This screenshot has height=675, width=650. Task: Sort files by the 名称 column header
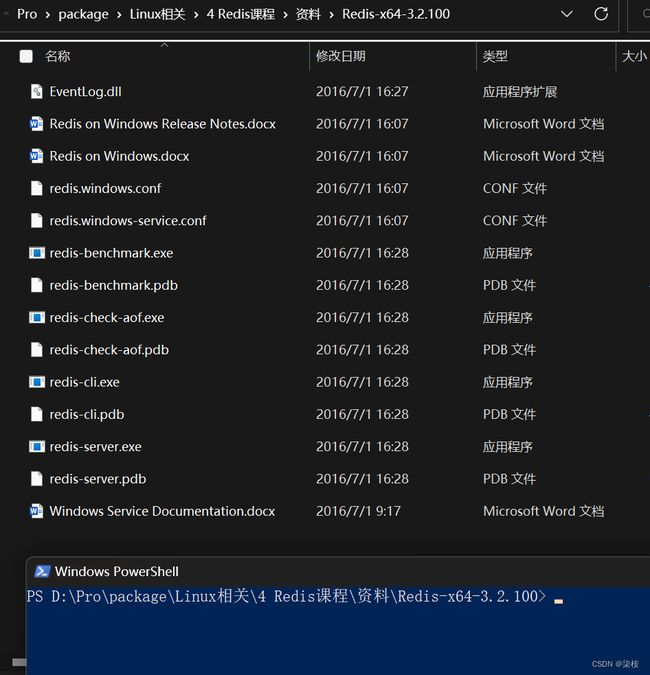(x=58, y=56)
